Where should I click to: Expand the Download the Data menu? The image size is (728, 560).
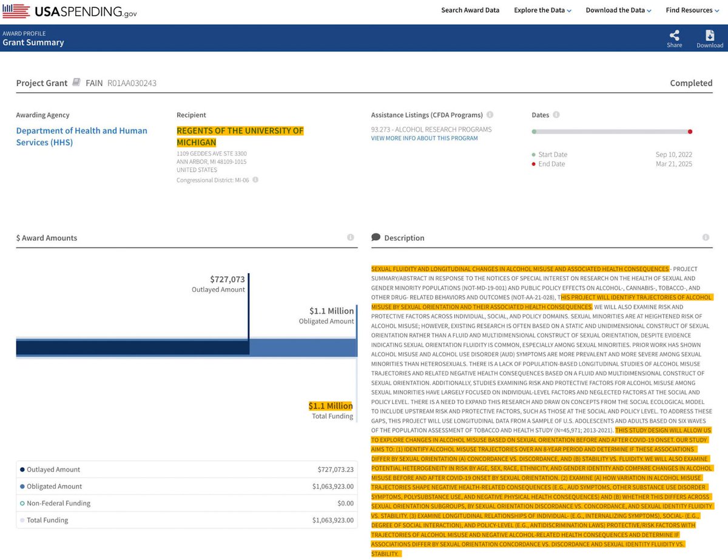[x=618, y=10]
